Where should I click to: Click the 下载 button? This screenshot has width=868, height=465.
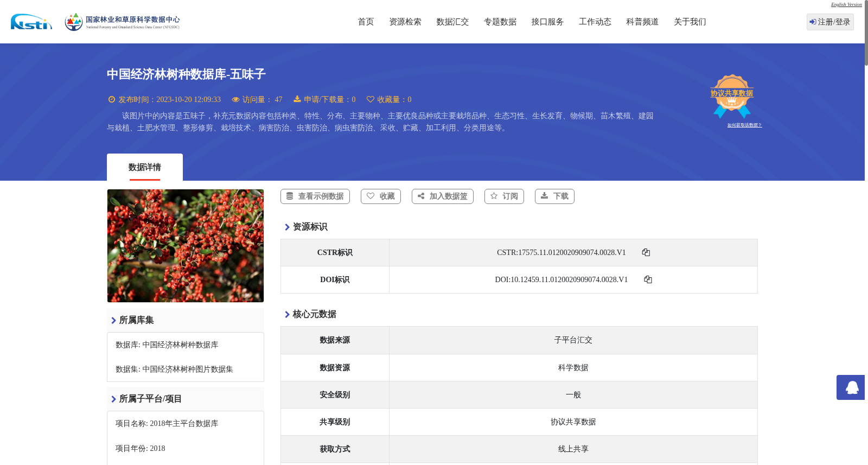554,196
